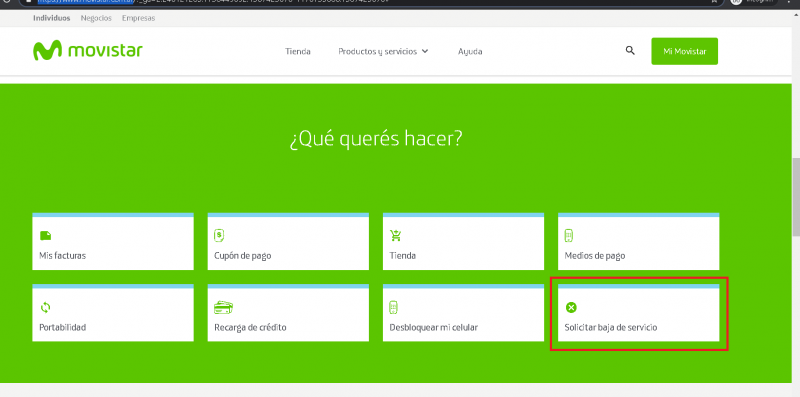Click the Movistar logo
This screenshot has width=800, height=397.
pos(88,51)
